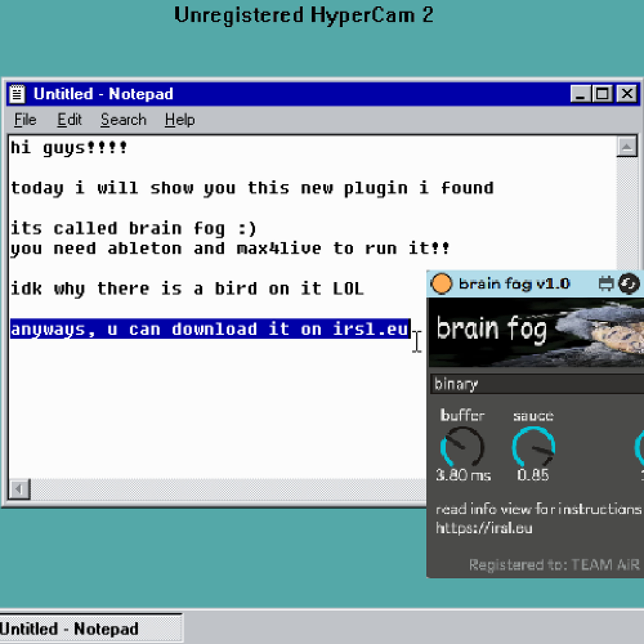Click the vertical scrollbar track in Notepad
This screenshot has height=644, width=644.
click(627, 213)
